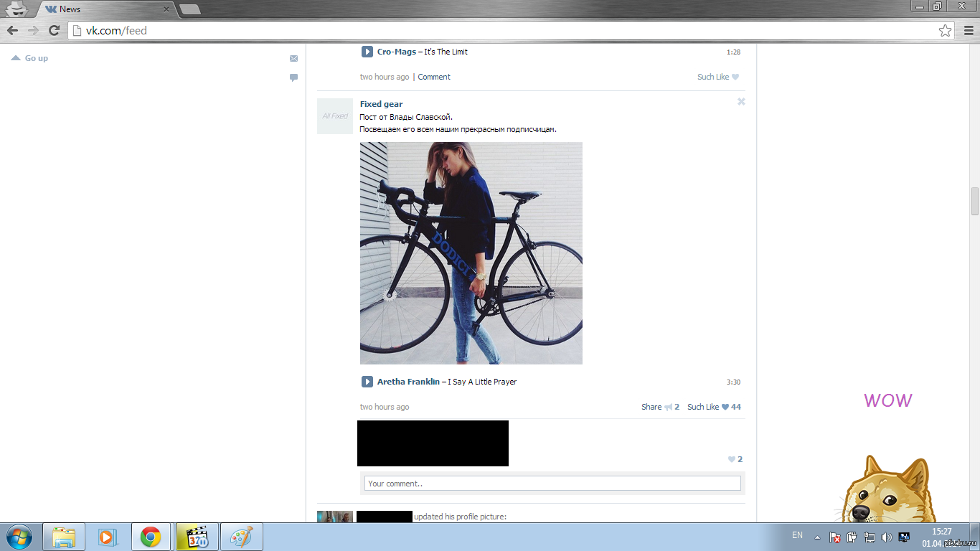Hide the Fixed gear post with X
Screen dimensions: 980x551
[741, 102]
